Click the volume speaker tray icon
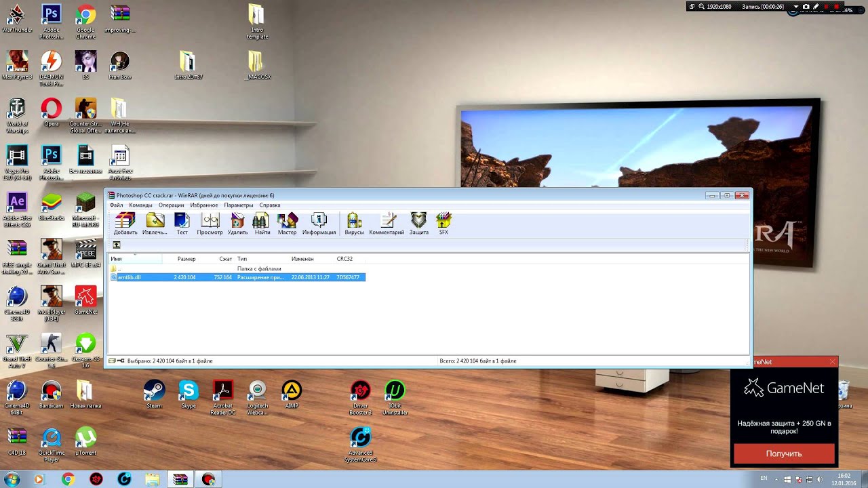Viewport: 868px width, 488px height. tap(820, 479)
